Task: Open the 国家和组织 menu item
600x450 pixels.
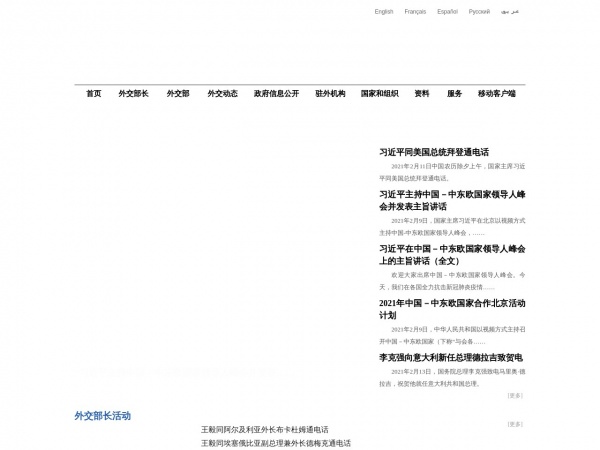Action: click(x=379, y=93)
